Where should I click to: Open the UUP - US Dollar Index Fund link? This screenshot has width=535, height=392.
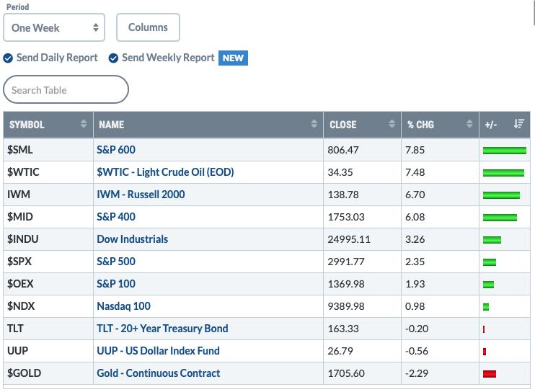click(159, 351)
